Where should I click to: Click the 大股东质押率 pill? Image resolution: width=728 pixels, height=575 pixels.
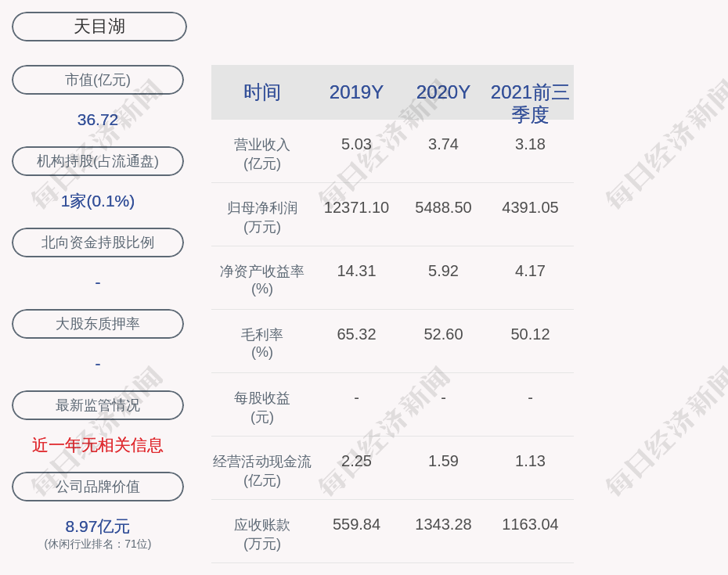[98, 324]
